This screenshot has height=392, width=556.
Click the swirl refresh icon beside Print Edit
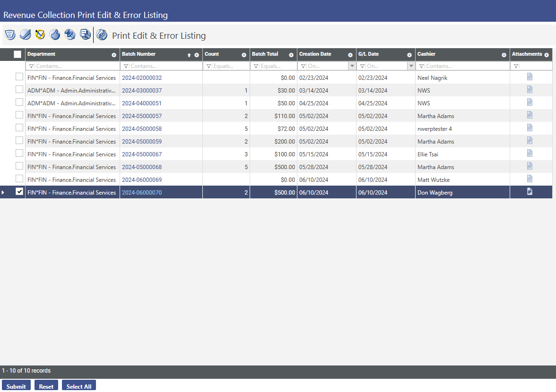[x=102, y=34]
